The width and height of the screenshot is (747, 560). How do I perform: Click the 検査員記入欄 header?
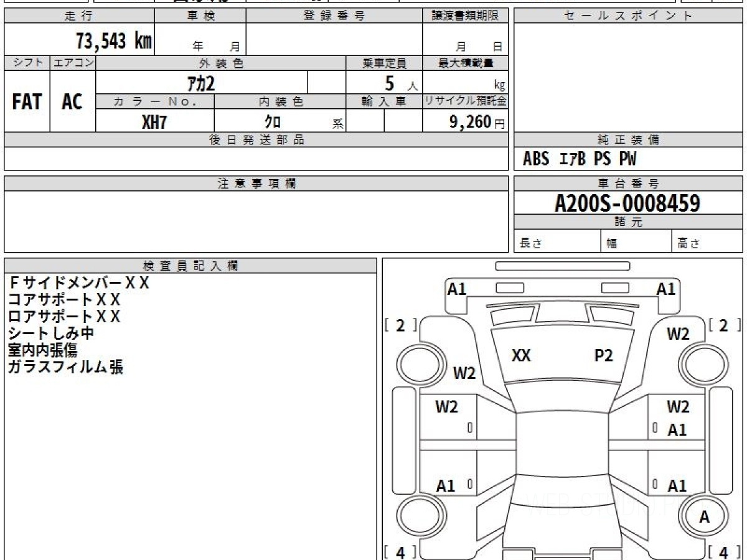(x=190, y=266)
